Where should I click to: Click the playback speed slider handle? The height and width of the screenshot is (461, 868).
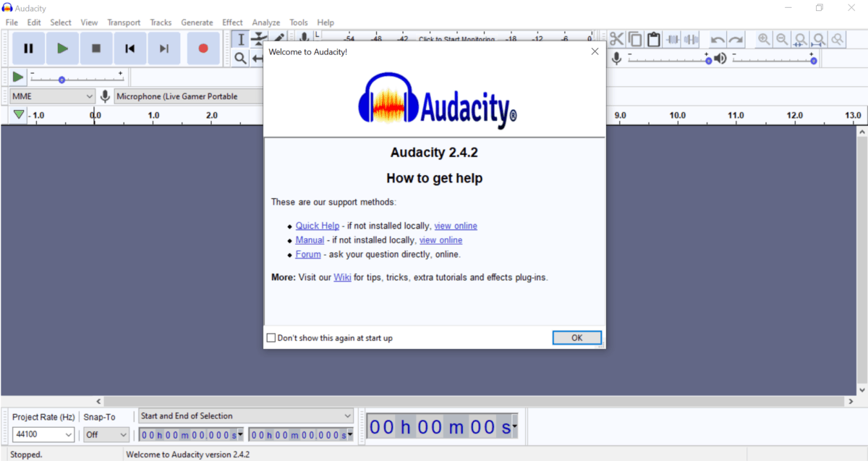pyautogui.click(x=61, y=80)
